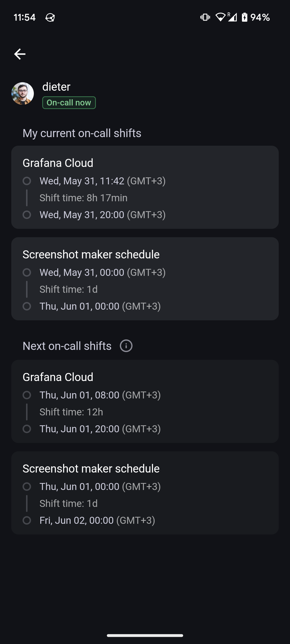Viewport: 290px width, 644px height.
Task: Open current Screenshot maker schedule card
Action: point(145,279)
